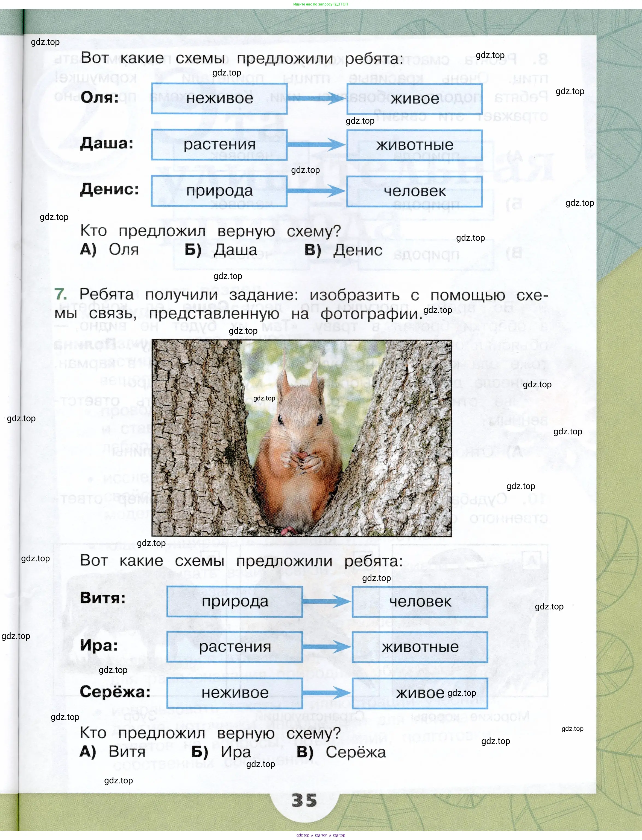Click Даша's 'растения' box
Screen dimensions: 642x840
tap(219, 144)
